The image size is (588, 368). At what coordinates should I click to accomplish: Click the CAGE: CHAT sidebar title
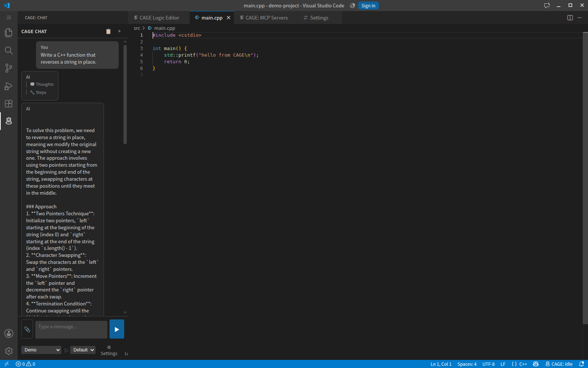coord(36,18)
